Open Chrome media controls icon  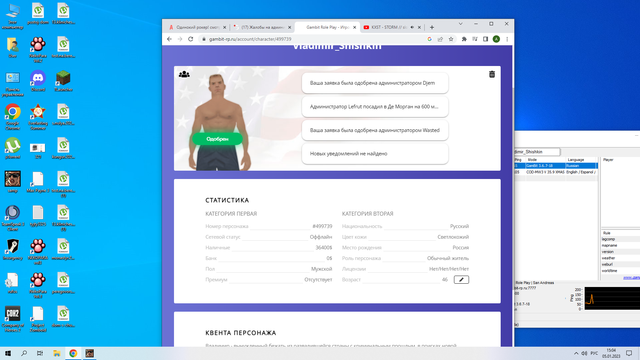(475, 39)
